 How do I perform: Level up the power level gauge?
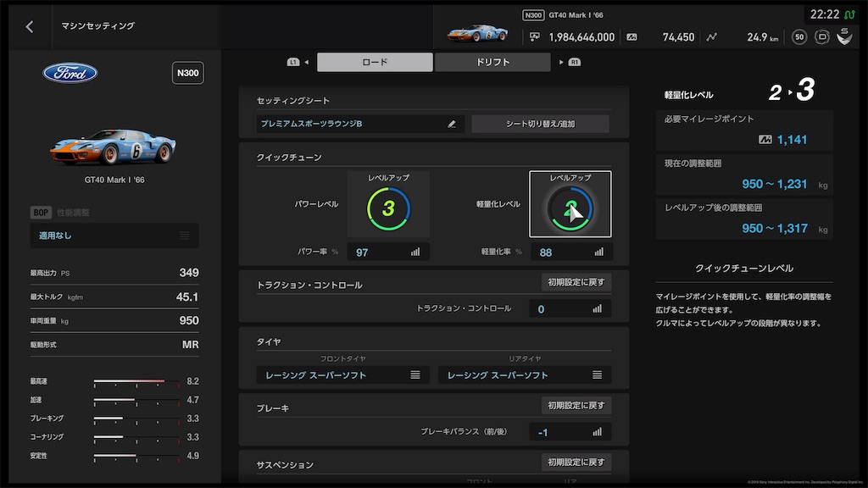tap(388, 204)
